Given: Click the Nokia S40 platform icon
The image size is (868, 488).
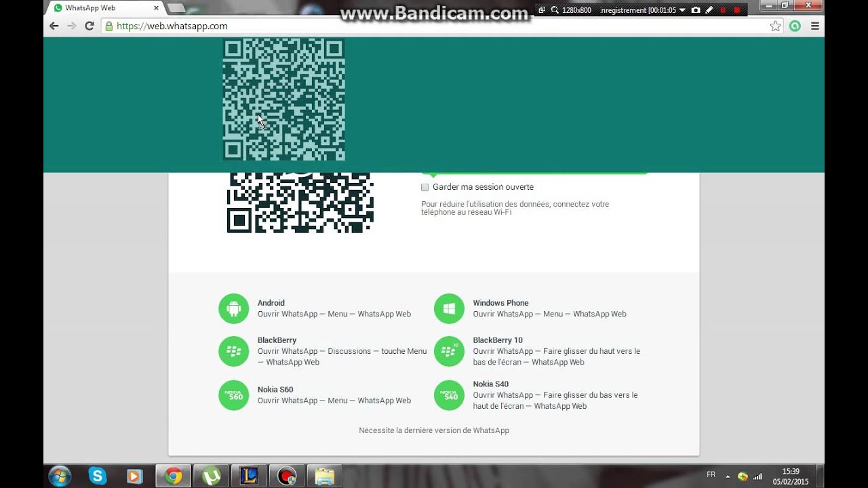Looking at the screenshot, I should tap(449, 395).
